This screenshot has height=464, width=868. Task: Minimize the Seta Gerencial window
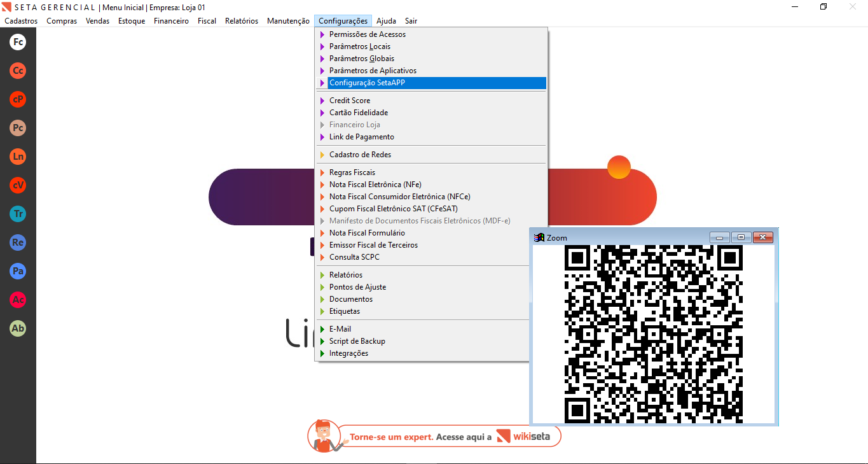click(795, 6)
